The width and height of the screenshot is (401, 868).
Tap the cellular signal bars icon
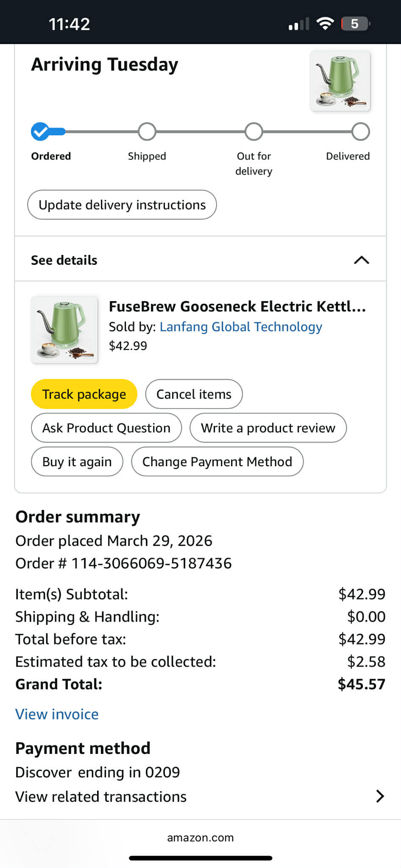pyautogui.click(x=299, y=24)
